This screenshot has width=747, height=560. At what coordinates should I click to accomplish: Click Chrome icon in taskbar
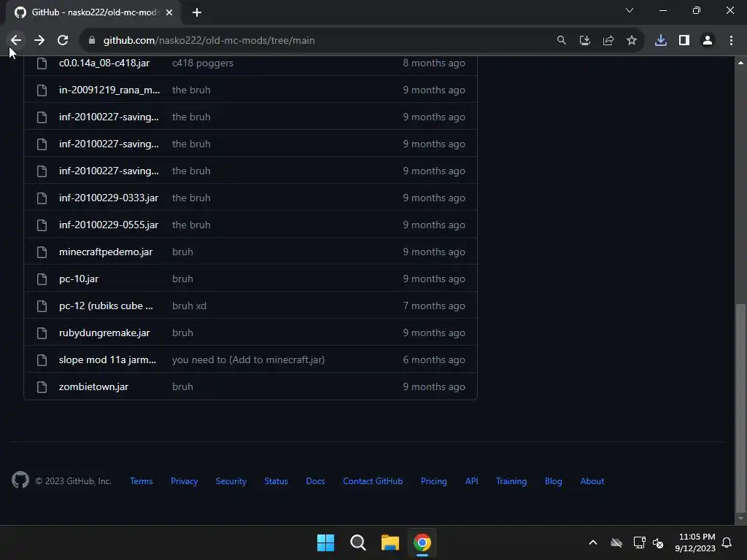(422, 542)
